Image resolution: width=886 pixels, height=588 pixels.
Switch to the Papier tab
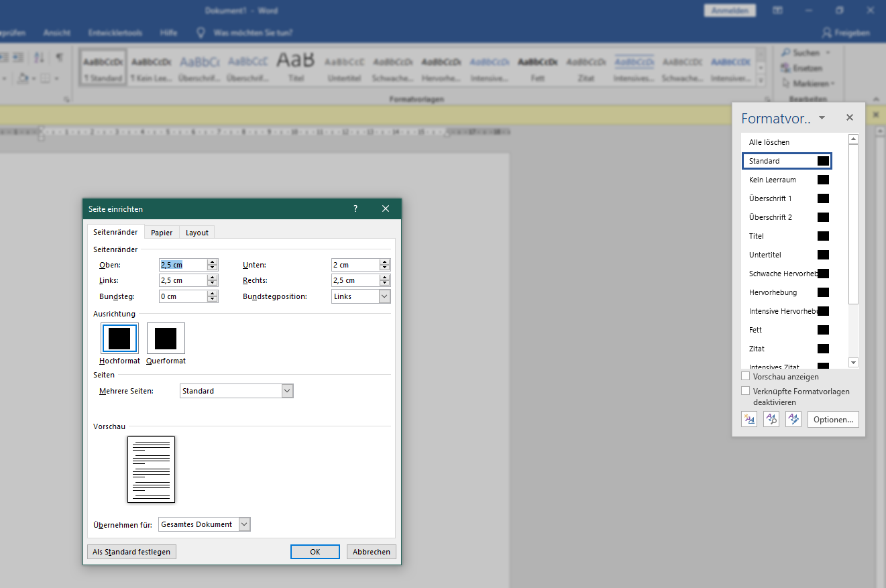[162, 233]
